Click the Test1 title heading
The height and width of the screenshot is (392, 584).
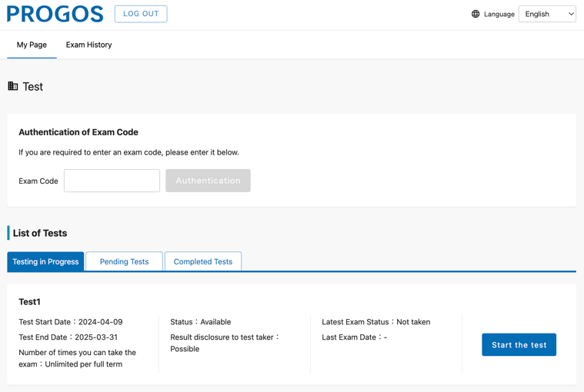[x=29, y=301]
